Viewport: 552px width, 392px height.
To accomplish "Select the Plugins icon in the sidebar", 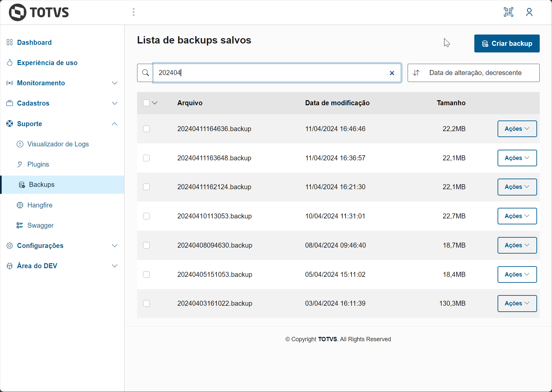I will tap(20, 164).
